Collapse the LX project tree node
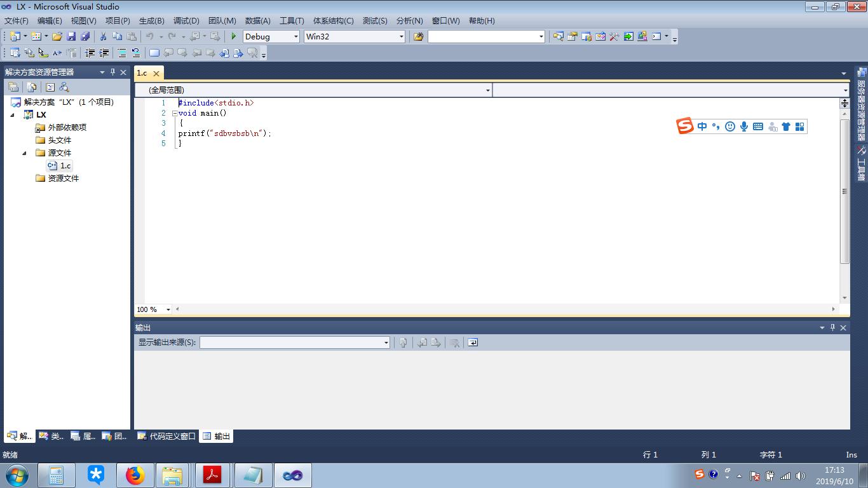 click(13, 115)
